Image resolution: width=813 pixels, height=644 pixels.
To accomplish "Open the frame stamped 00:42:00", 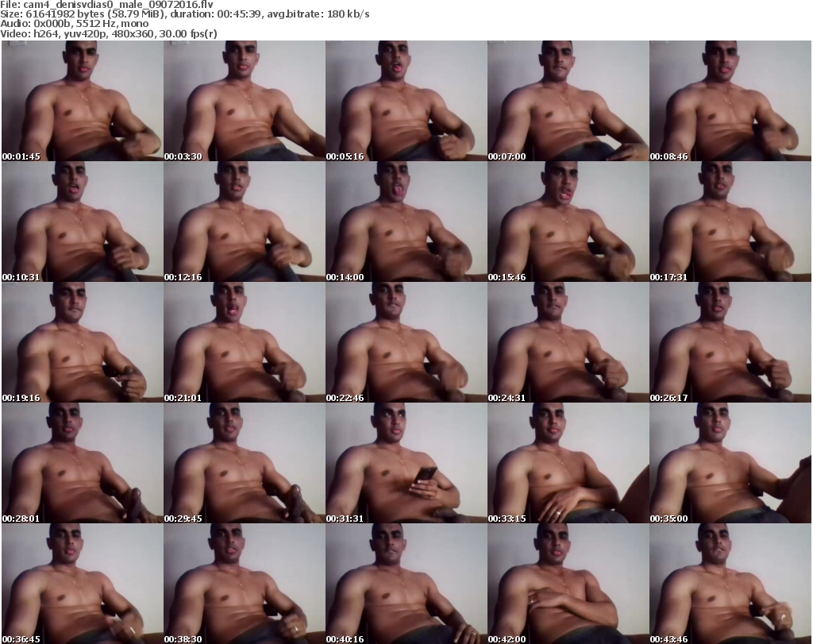I will pyautogui.click(x=568, y=584).
